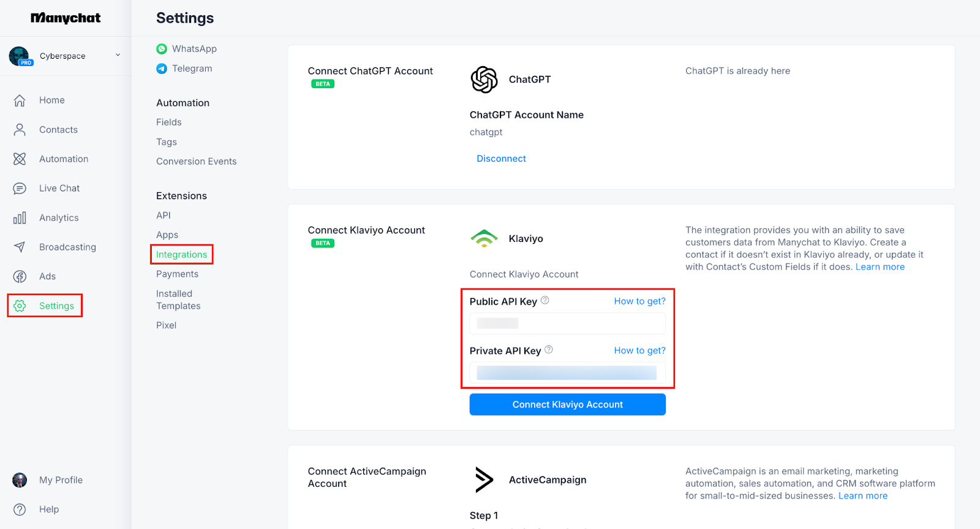Click the Private API Key help icon

pos(549,350)
